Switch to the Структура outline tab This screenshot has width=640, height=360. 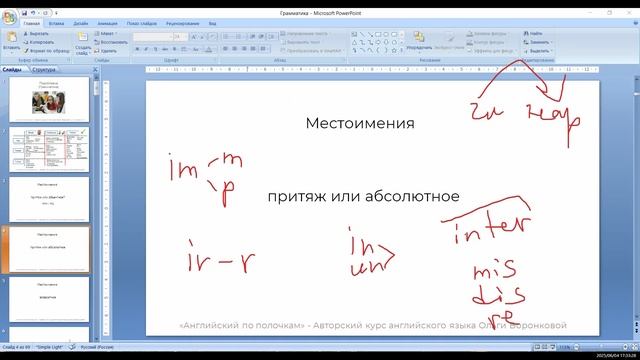tap(43, 69)
